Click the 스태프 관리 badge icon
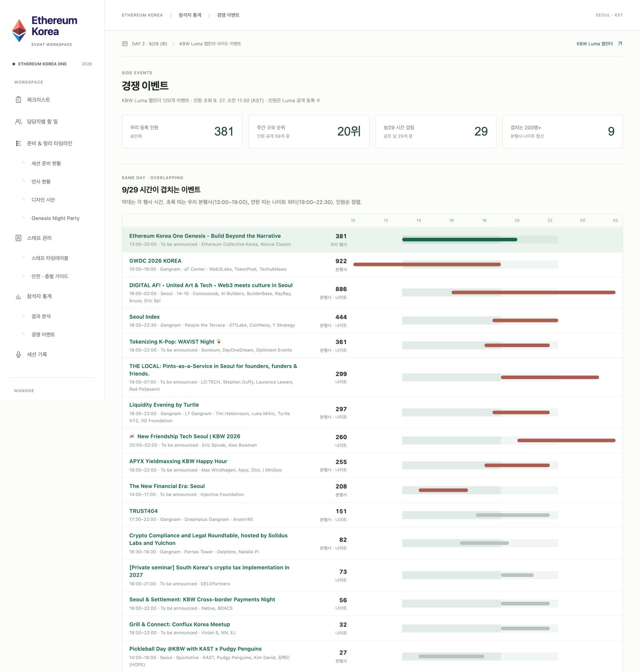 [18, 238]
